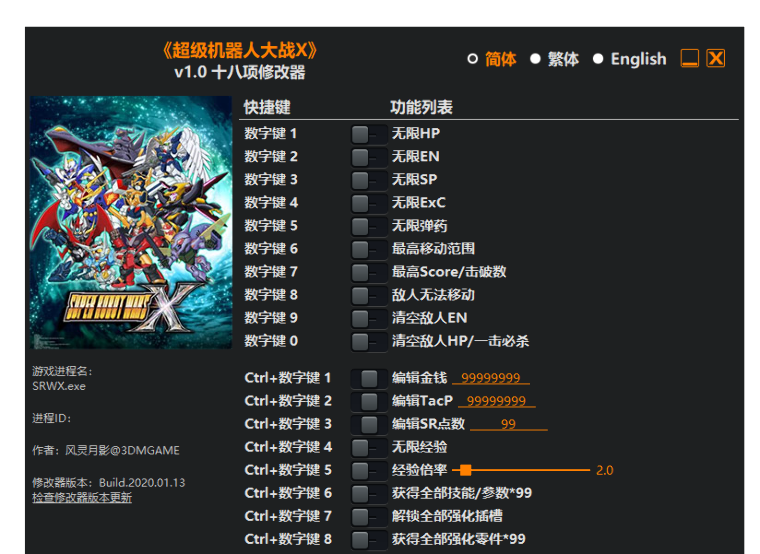Select English language radio button
760x554 pixels.
[598, 59]
